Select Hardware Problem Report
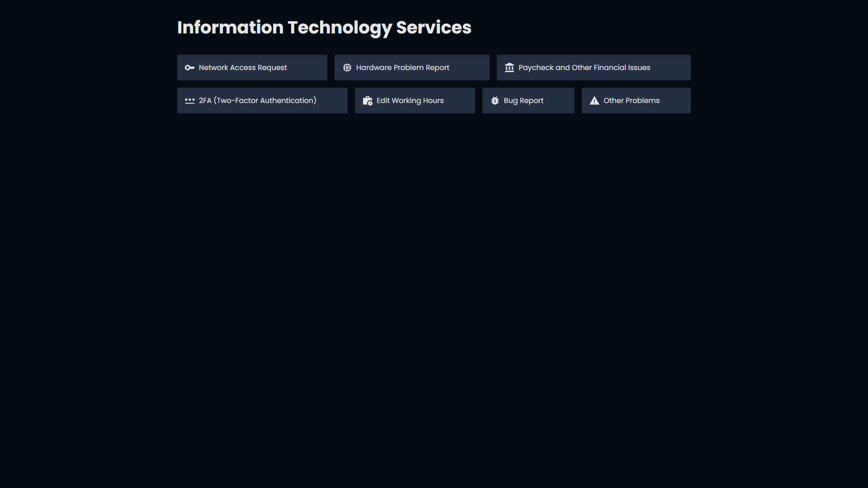 coord(412,68)
